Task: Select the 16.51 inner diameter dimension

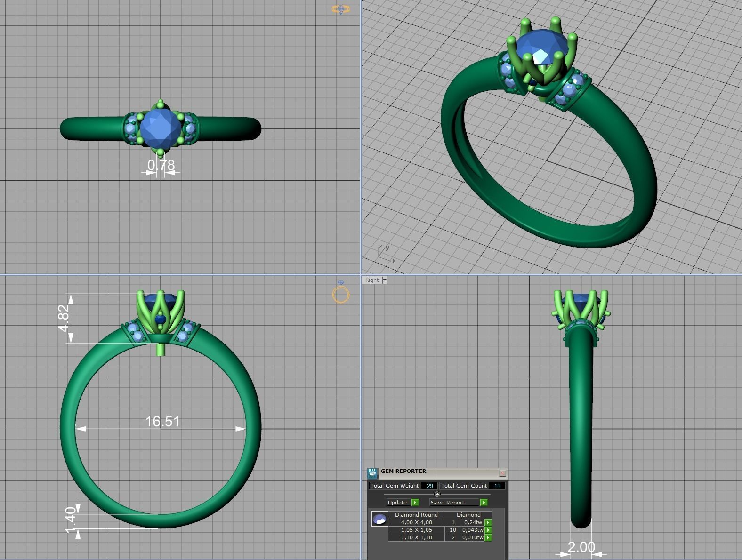Action: click(162, 421)
